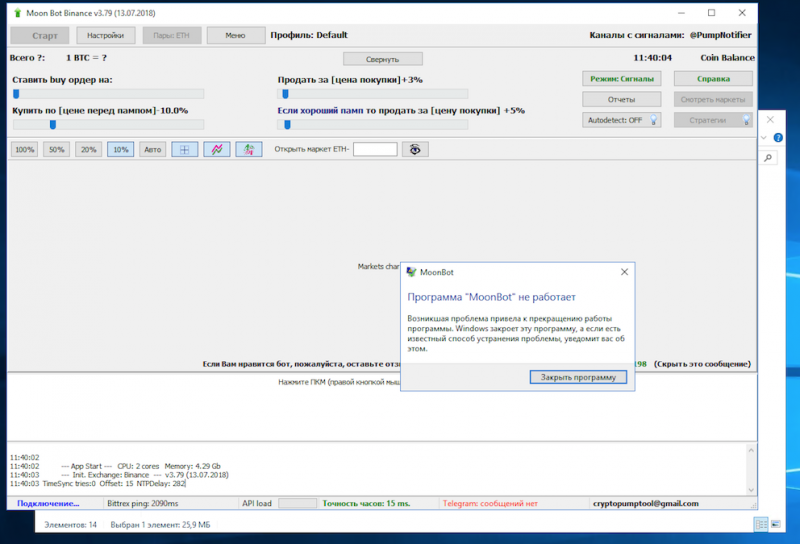
Task: Close the background Explorer window
Action: [x=770, y=120]
